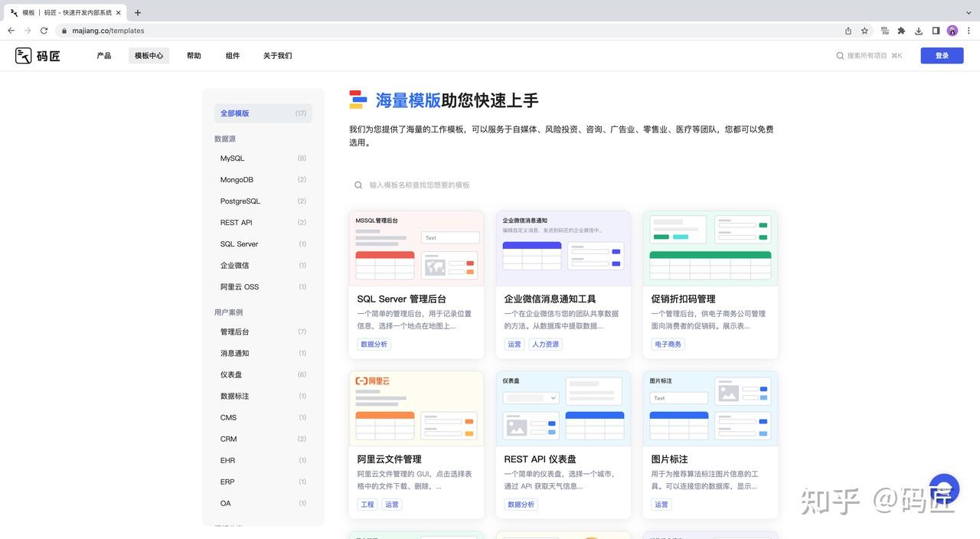Select CRM category in sidebar
Viewport: 980px width, 539px height.
(263, 439)
